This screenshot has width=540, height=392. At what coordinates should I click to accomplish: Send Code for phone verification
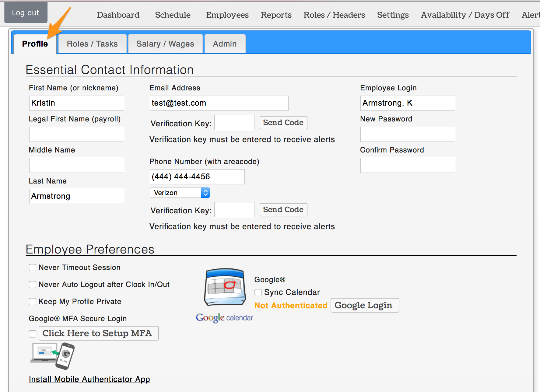283,210
